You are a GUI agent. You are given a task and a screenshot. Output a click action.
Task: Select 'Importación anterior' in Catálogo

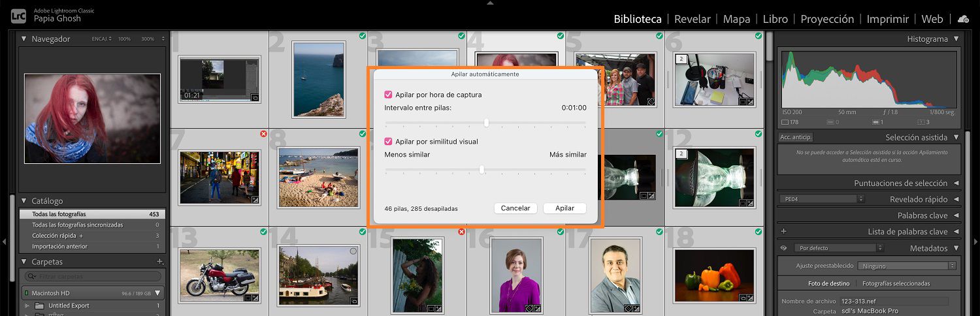point(93,246)
